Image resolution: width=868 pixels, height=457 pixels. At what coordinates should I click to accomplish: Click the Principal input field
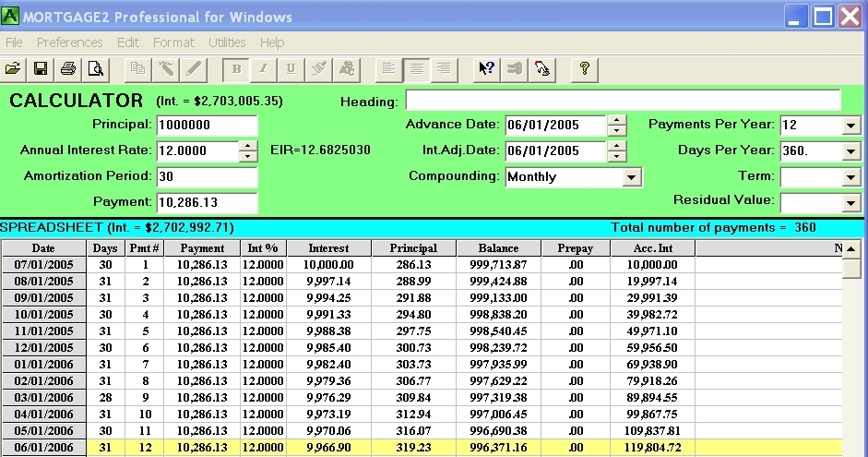click(207, 125)
